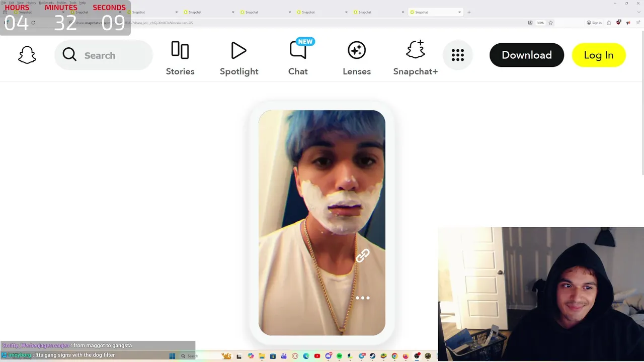Viewport: 644px width, 362px height.
Task: Open Copilot from the taskbar
Action: pyautogui.click(x=251, y=356)
